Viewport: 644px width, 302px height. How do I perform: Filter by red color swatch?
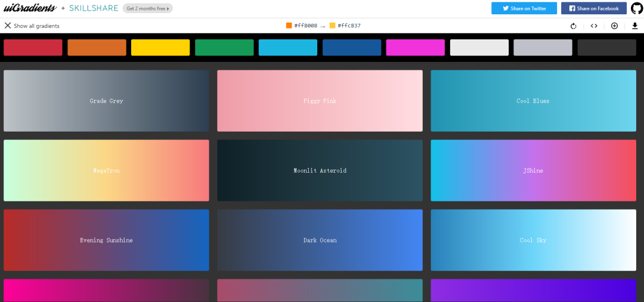click(x=33, y=48)
